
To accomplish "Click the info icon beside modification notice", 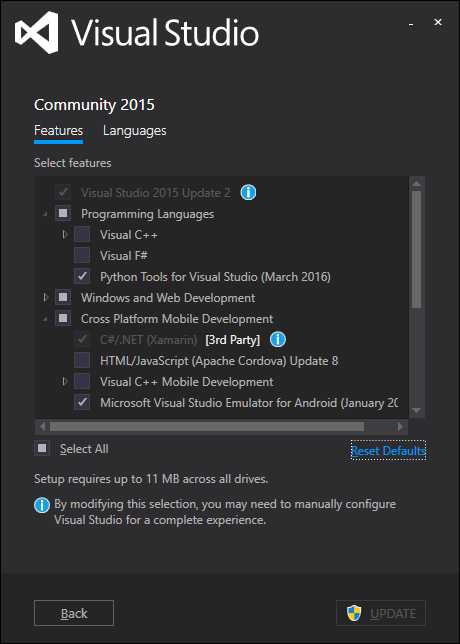I will click(42, 506).
